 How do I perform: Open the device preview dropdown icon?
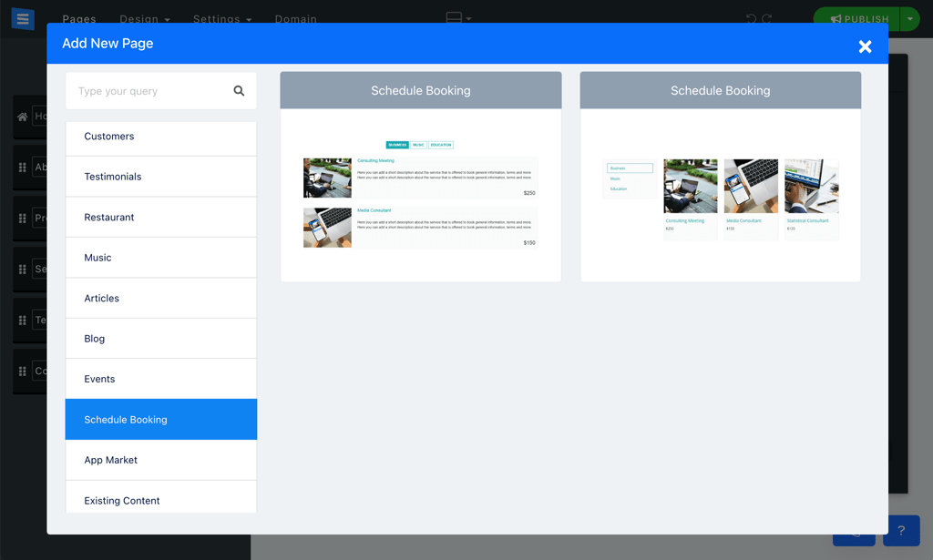point(459,18)
